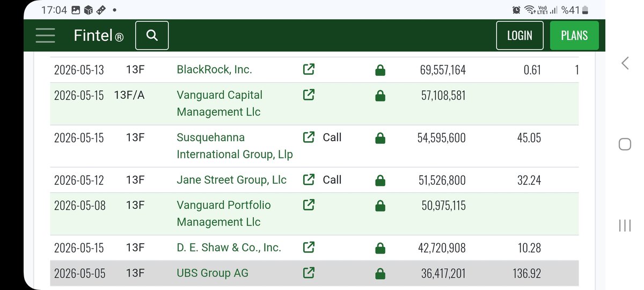Open external link icon for Susquehanna International Group
This screenshot has width=644, height=290.
pos(309,137)
